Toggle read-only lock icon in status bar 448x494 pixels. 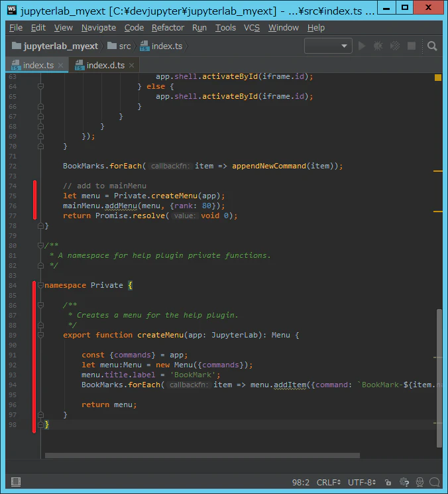388,482
